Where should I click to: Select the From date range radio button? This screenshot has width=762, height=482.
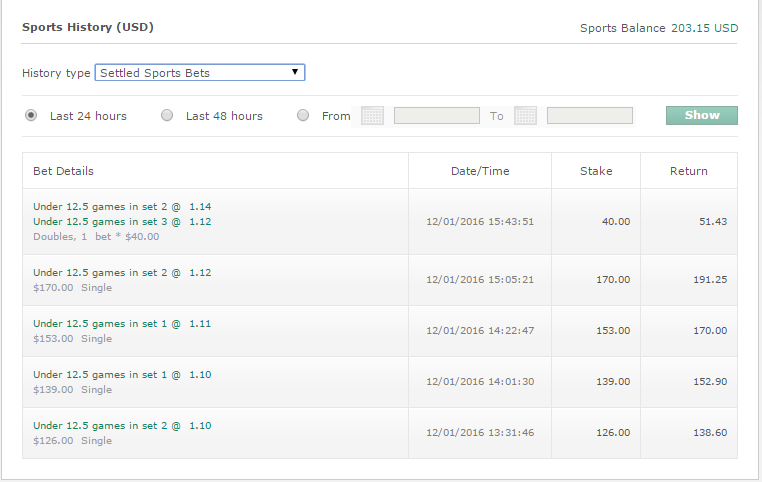click(303, 116)
